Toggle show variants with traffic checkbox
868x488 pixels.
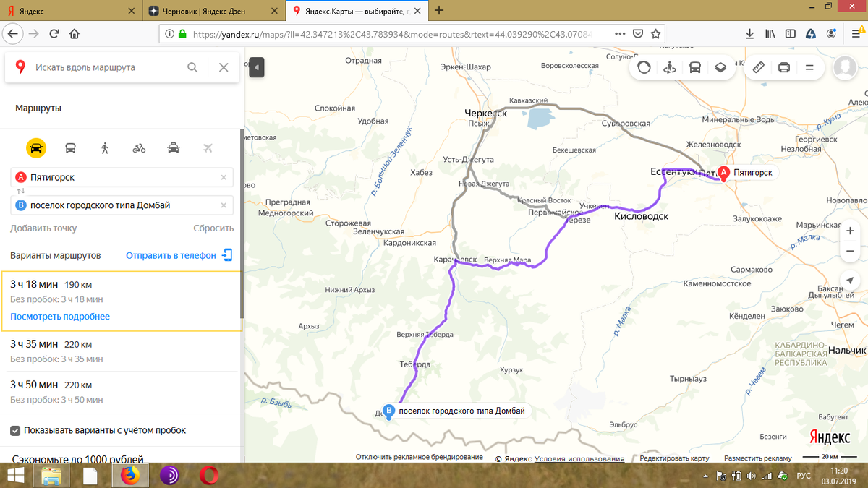pos(15,430)
